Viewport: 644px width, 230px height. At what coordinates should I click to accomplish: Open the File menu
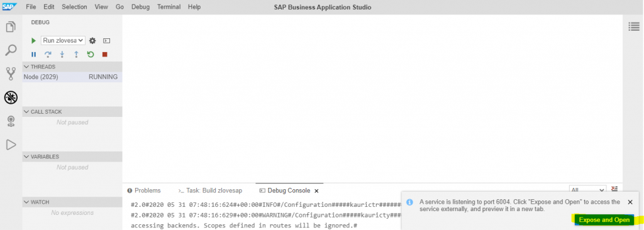click(x=31, y=7)
